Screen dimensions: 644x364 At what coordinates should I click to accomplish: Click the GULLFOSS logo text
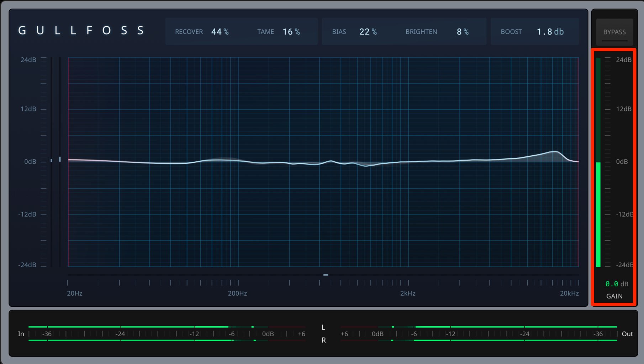tap(81, 31)
